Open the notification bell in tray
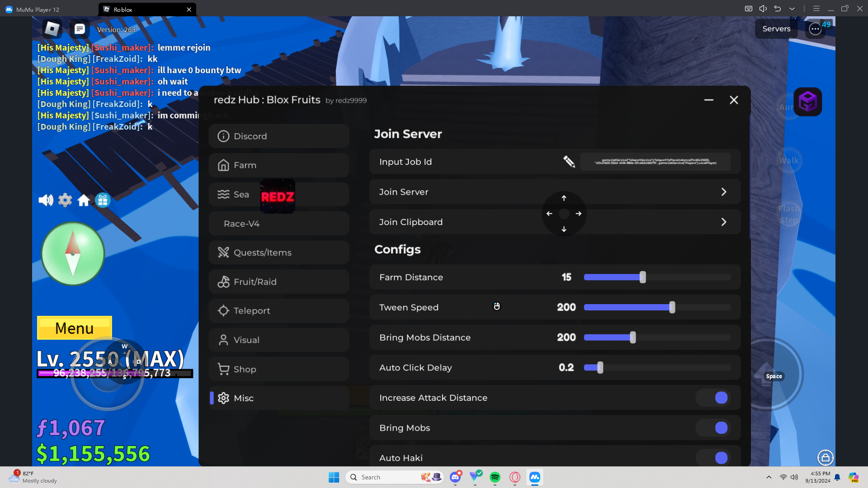 [x=837, y=477]
